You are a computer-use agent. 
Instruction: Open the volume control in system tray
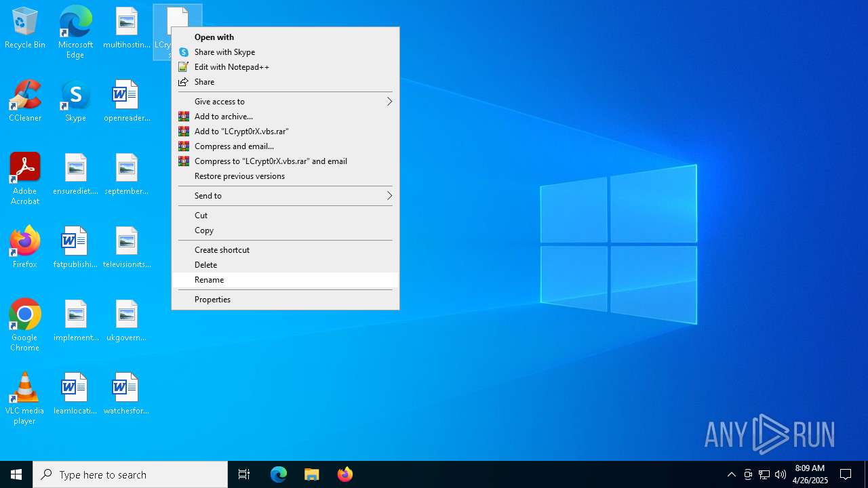coord(781,474)
